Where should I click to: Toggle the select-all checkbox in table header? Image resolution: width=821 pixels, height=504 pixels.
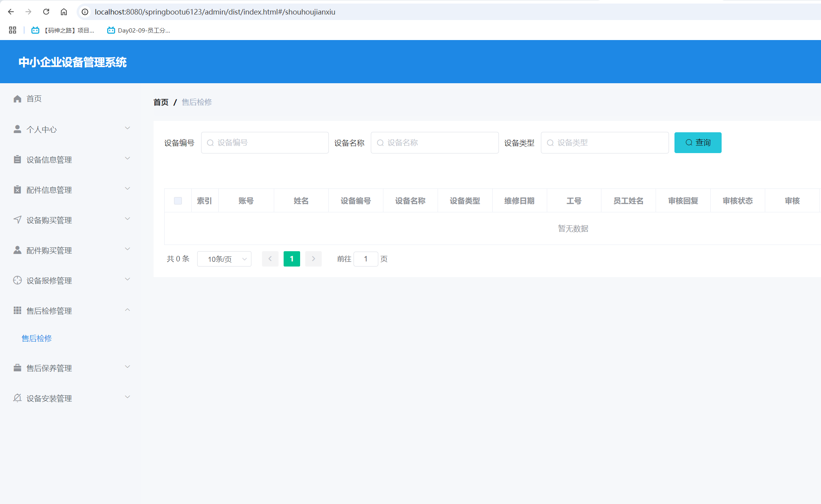pos(178,200)
